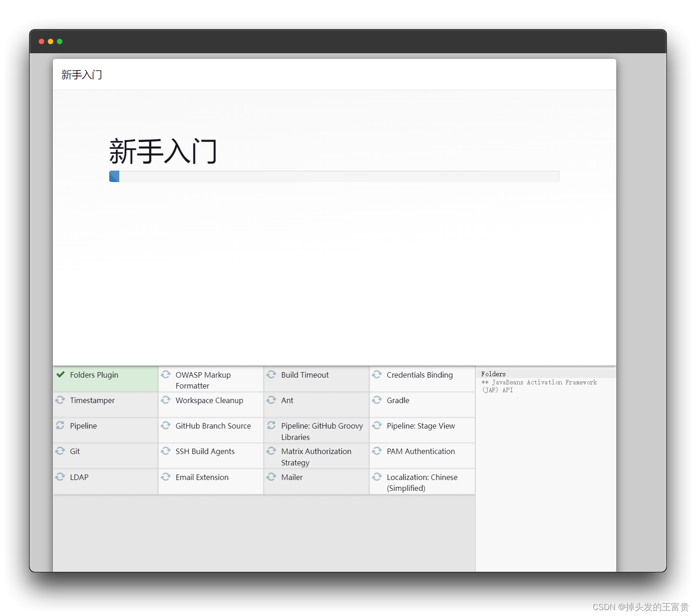The image size is (696, 616).
Task: Click the sync icon next to OWASP Markup Formatter
Action: 166,374
